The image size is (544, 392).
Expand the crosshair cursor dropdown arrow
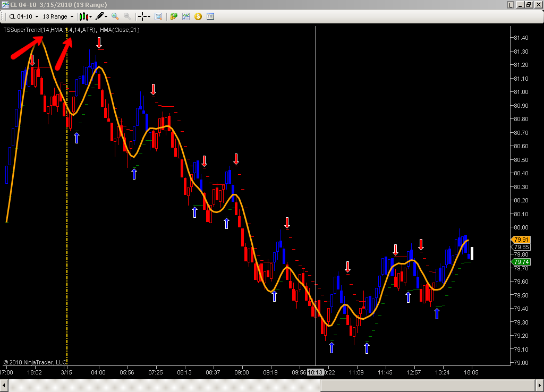(149, 16)
